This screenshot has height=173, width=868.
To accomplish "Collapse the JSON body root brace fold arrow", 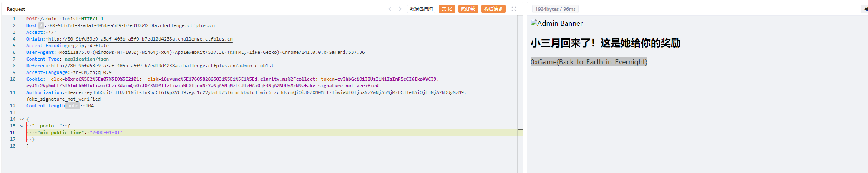I will pos(22,119).
